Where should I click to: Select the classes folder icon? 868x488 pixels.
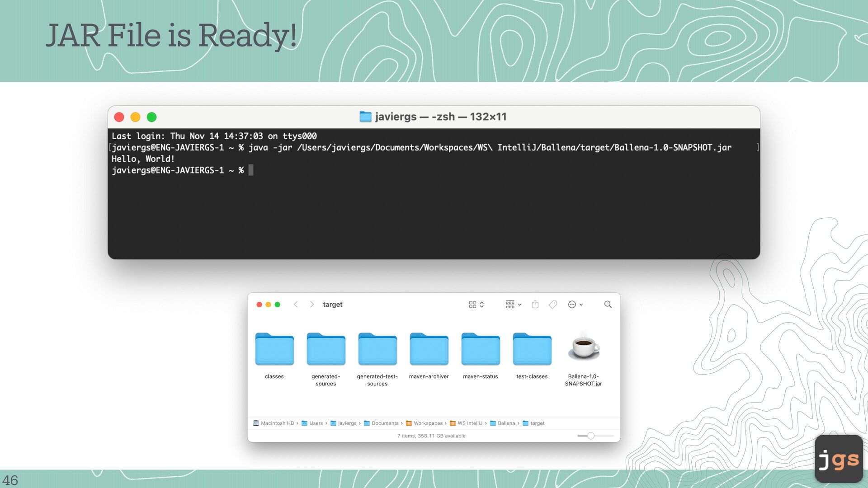274,348
